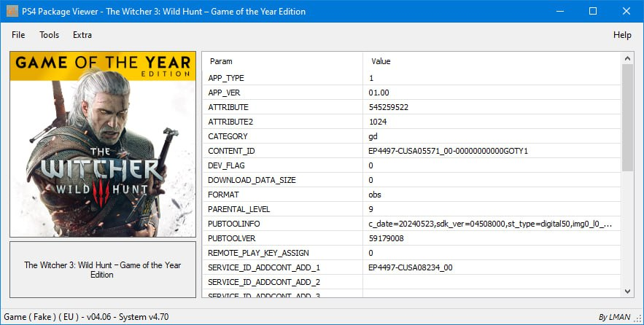Select the DEV_FLAG parameter
644x325 pixels.
(226, 165)
